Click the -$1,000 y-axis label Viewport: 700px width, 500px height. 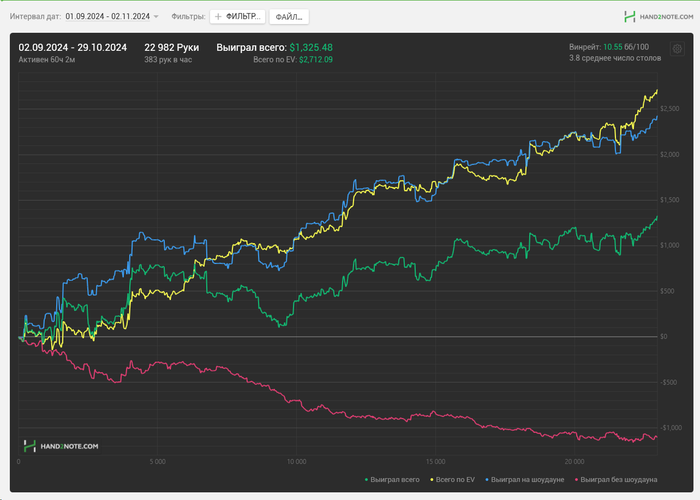pos(671,428)
